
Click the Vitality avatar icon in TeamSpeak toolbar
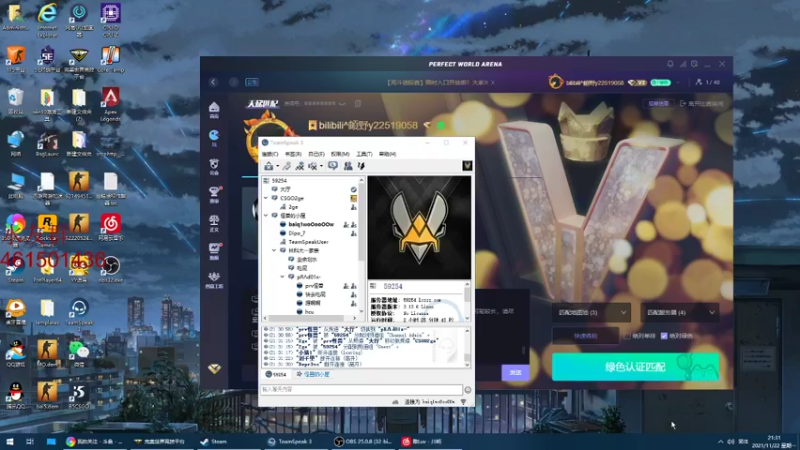(467, 166)
